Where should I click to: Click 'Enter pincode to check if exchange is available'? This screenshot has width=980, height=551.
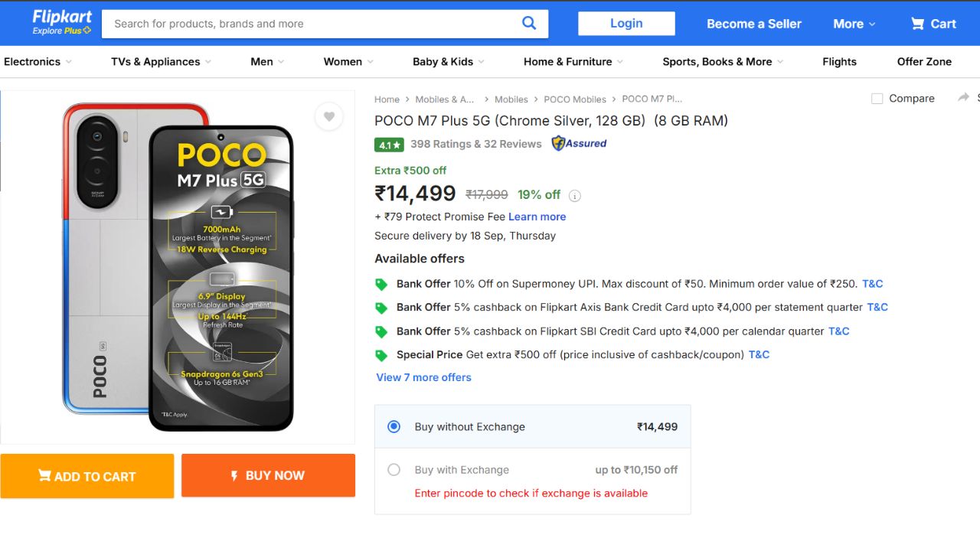point(531,493)
